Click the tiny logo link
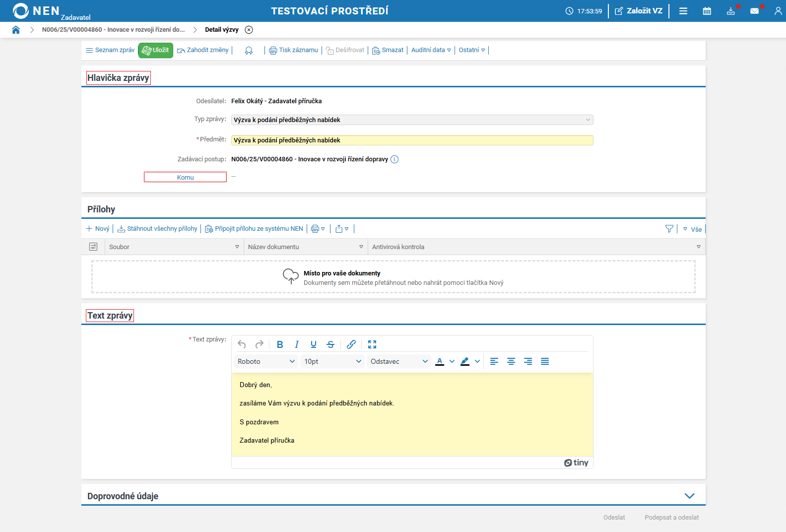Image resolution: width=786 pixels, height=532 pixels. click(576, 463)
